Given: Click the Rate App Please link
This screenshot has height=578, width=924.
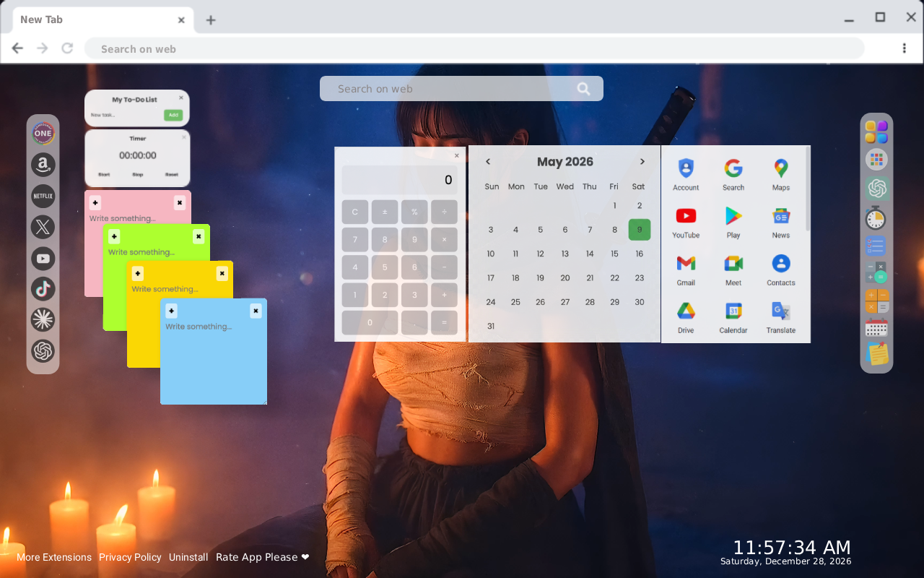Looking at the screenshot, I should point(263,557).
